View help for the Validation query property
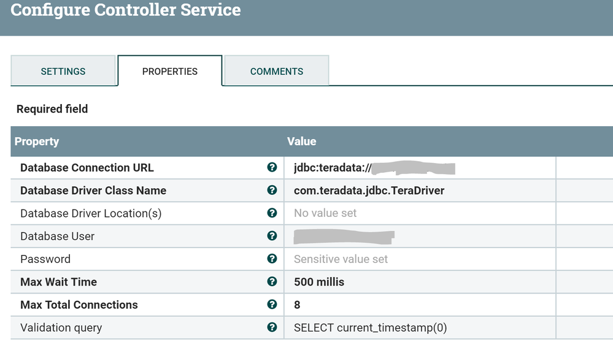 click(272, 327)
